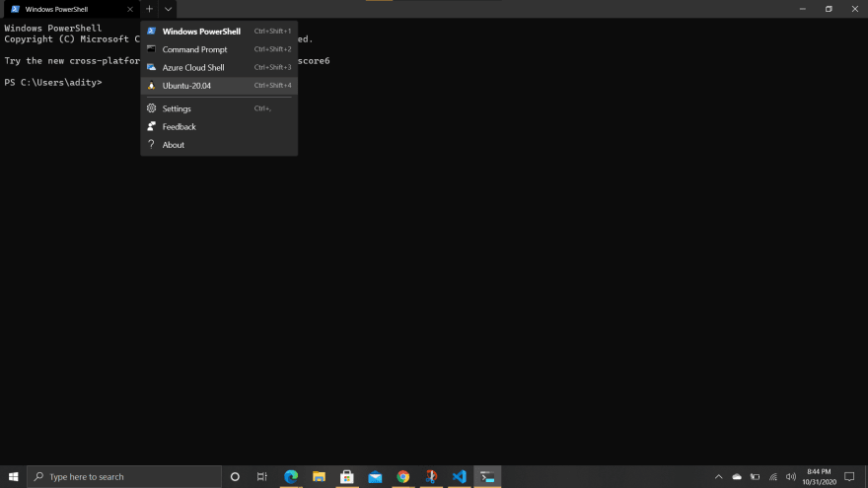Click the PowerShell icon on the tab
This screenshot has width=868, height=488.
point(15,9)
